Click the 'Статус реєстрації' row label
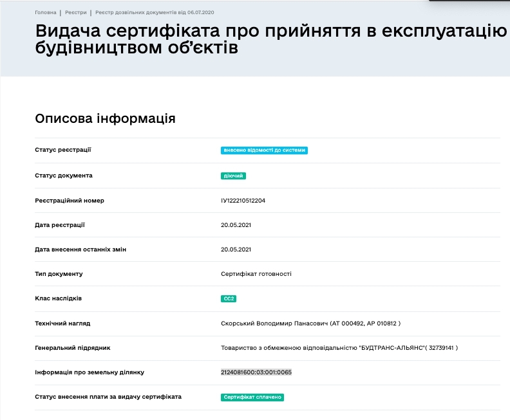This screenshot has width=510, height=420. 63,150
